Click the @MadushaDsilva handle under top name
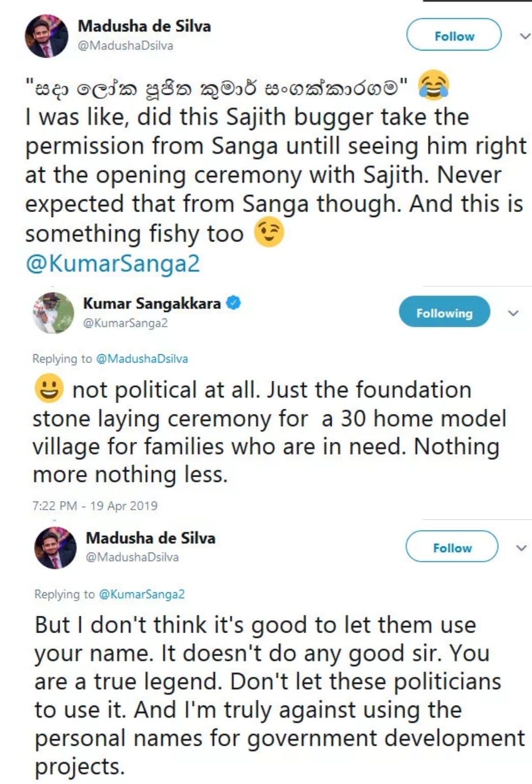This screenshot has width=532, height=784. tap(125, 46)
